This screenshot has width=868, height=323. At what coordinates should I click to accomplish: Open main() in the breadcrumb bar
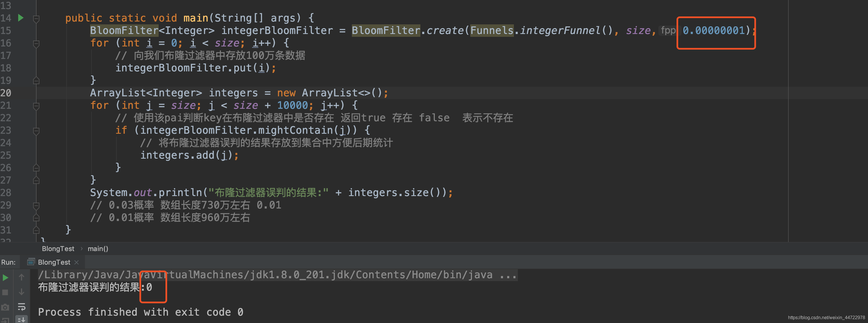(98, 248)
